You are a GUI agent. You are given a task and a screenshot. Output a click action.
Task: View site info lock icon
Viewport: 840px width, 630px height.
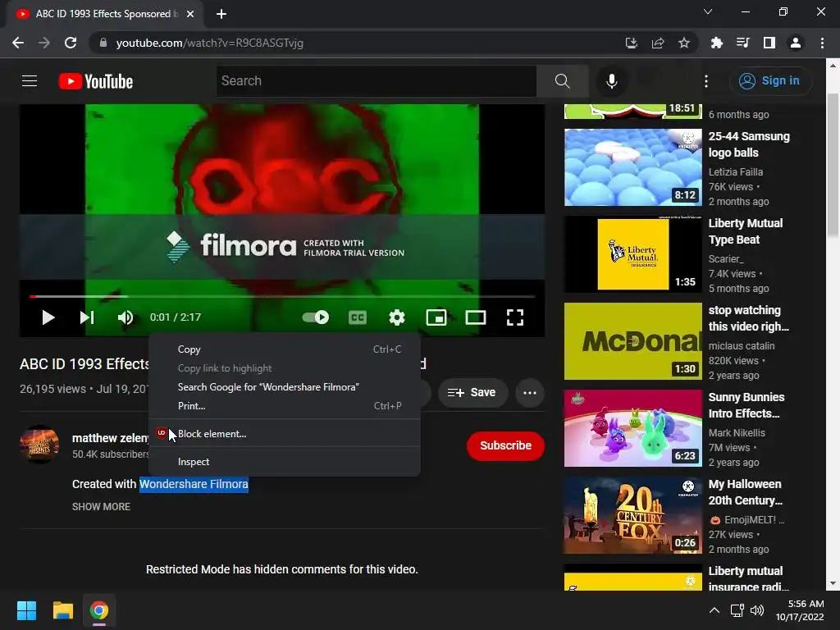tap(103, 43)
